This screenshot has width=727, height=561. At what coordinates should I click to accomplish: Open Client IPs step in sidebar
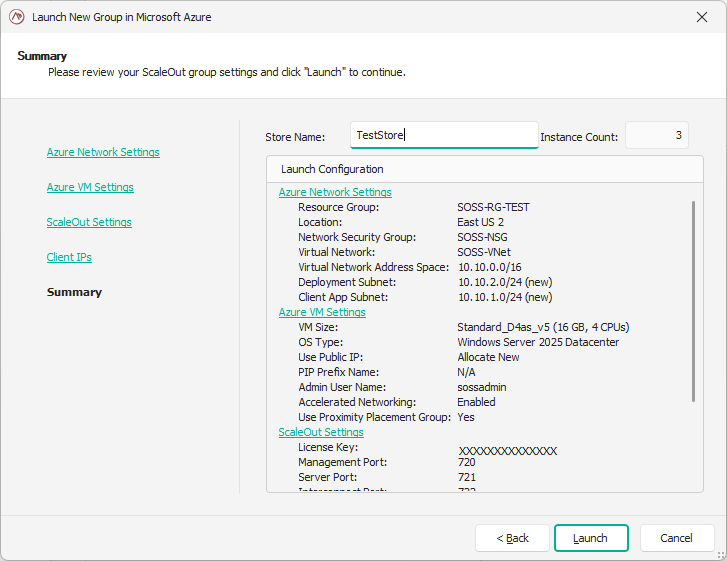[69, 257]
